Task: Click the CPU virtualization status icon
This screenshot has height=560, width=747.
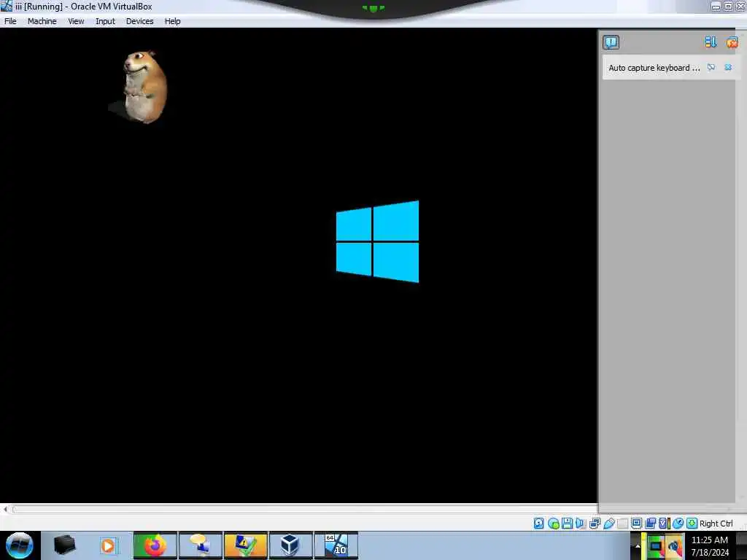Action: coord(664,524)
